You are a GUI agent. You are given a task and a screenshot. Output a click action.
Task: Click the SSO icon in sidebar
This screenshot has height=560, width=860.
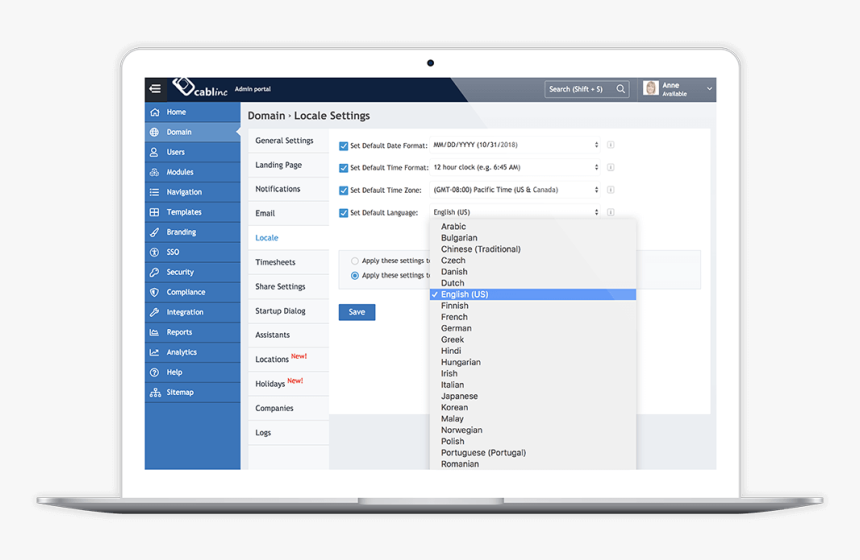pyautogui.click(x=155, y=252)
